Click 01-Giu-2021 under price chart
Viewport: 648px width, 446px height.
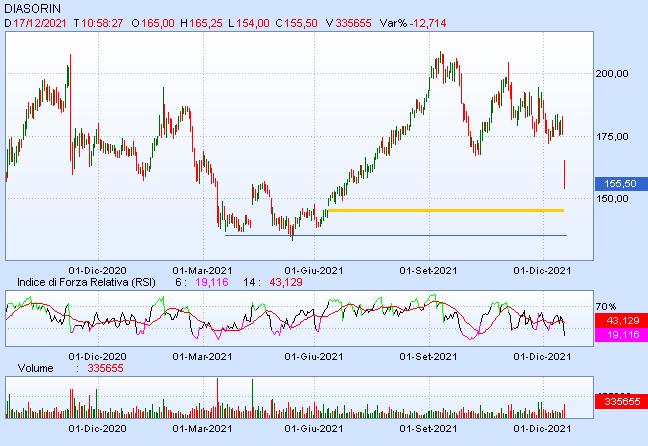(x=314, y=271)
